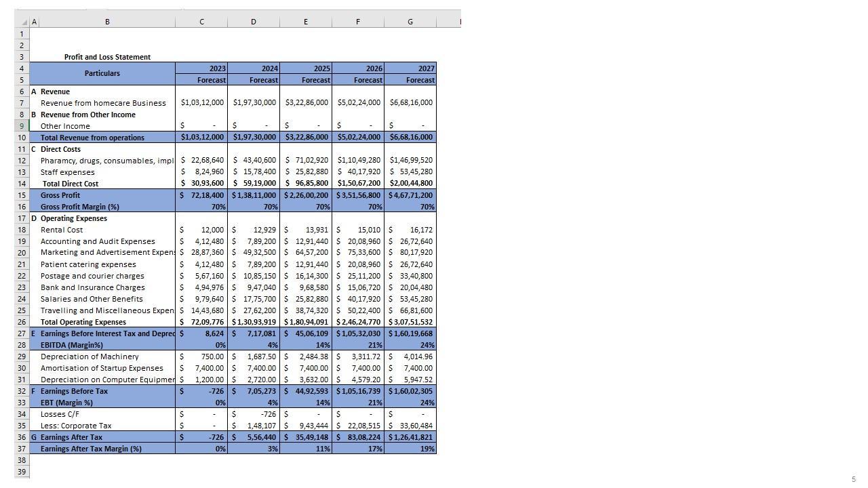This screenshot has height=488, width=868.
Task: Select column C header
Action: point(201,22)
